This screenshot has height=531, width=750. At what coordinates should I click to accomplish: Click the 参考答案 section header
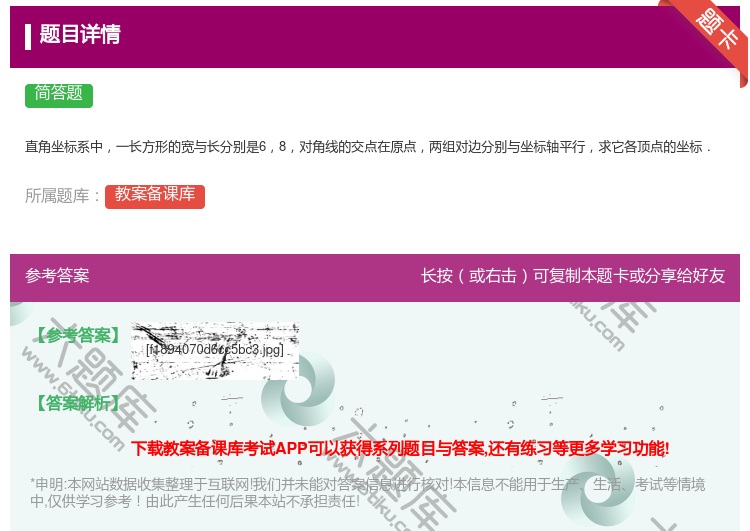tap(57, 276)
